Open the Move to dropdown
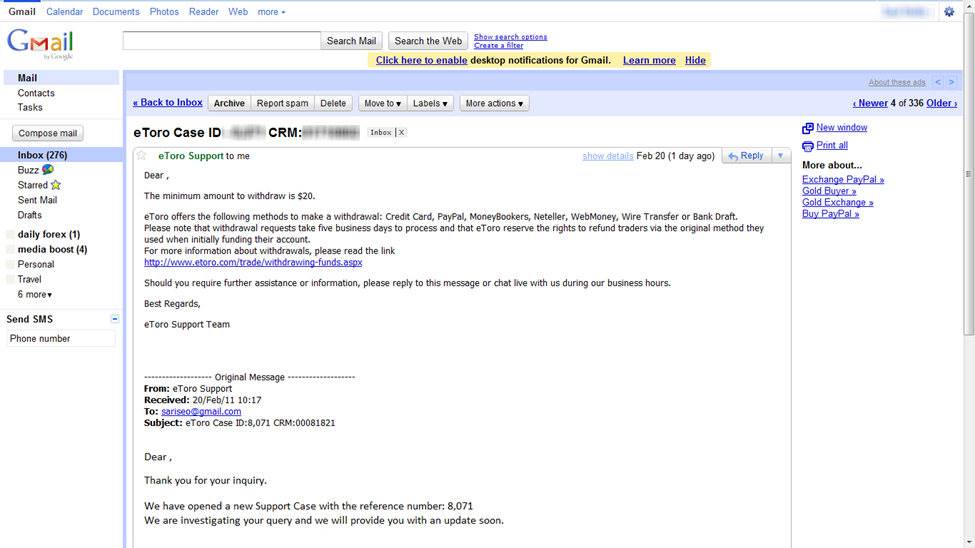 [x=382, y=103]
